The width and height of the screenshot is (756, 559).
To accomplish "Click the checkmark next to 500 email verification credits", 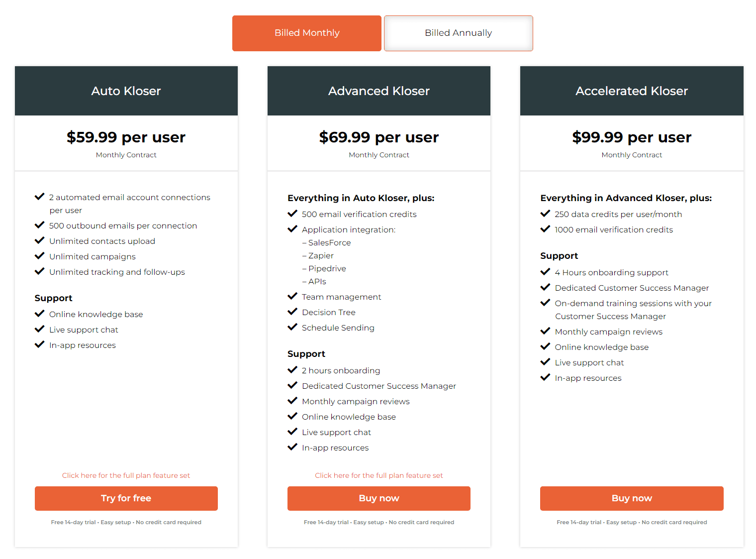I will tap(292, 213).
